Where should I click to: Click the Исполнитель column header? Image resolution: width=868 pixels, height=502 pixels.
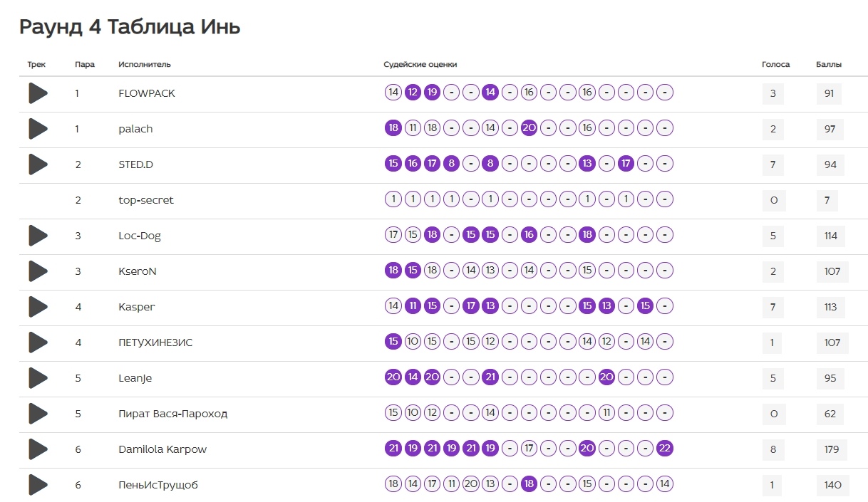(x=145, y=64)
